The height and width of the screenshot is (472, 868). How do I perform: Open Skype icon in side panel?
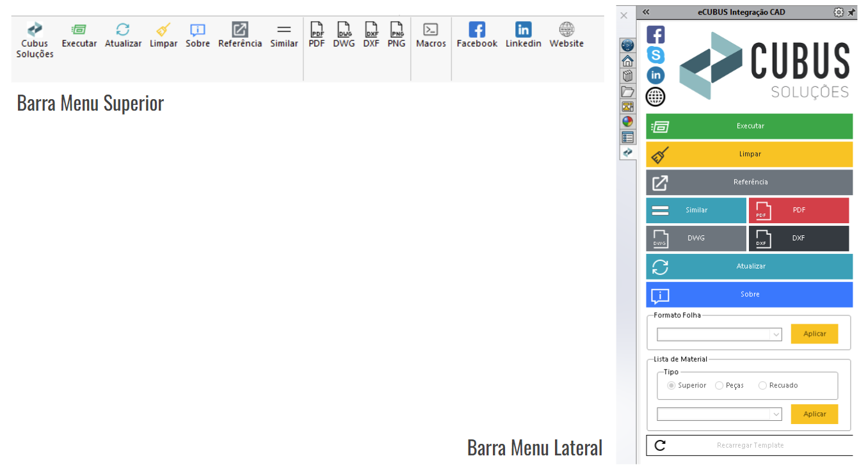click(x=655, y=54)
